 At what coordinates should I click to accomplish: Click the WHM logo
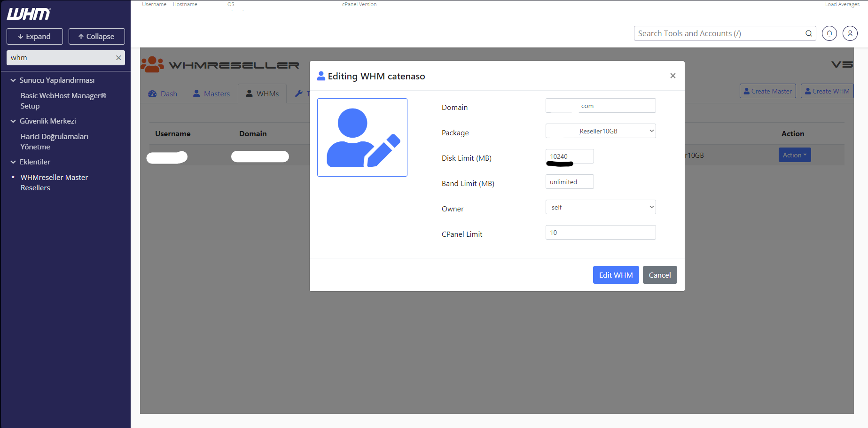[x=29, y=14]
